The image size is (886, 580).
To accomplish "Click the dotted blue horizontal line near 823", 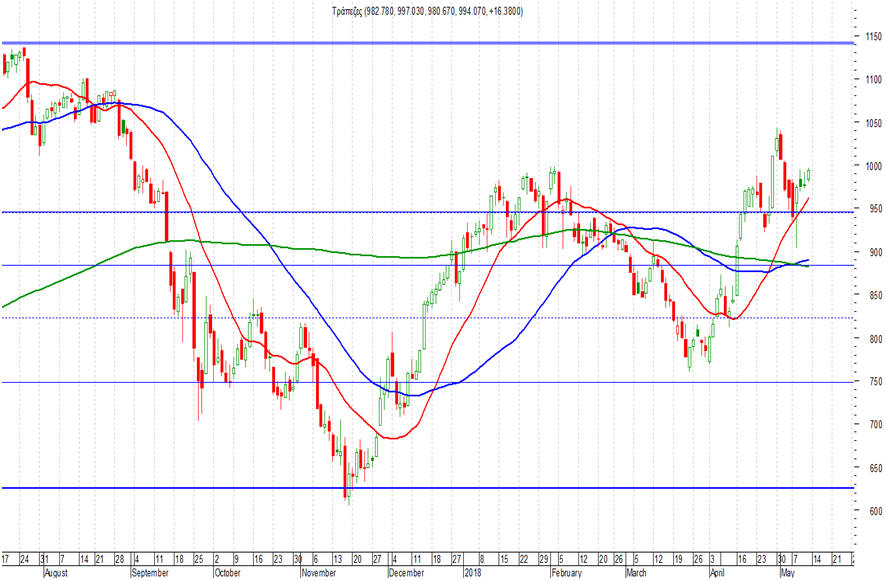I will click(428, 318).
